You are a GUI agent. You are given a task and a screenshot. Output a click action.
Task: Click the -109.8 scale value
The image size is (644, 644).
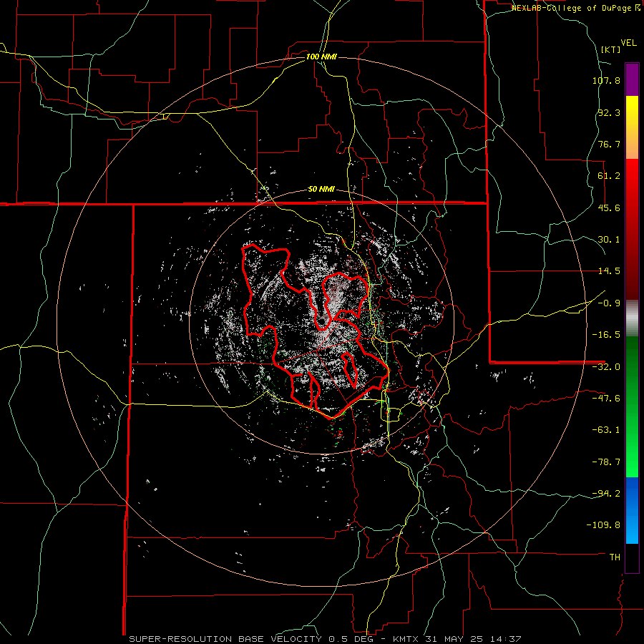pos(604,525)
